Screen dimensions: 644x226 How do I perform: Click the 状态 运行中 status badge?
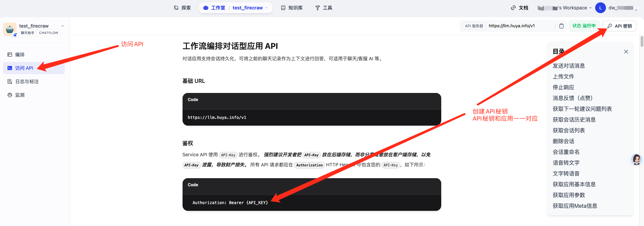(x=584, y=26)
